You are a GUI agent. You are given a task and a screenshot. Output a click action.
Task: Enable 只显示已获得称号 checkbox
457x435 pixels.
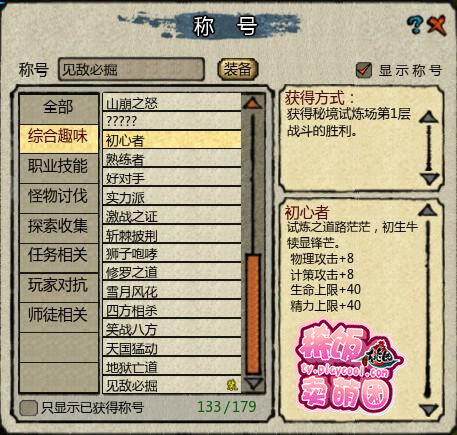tap(28, 408)
